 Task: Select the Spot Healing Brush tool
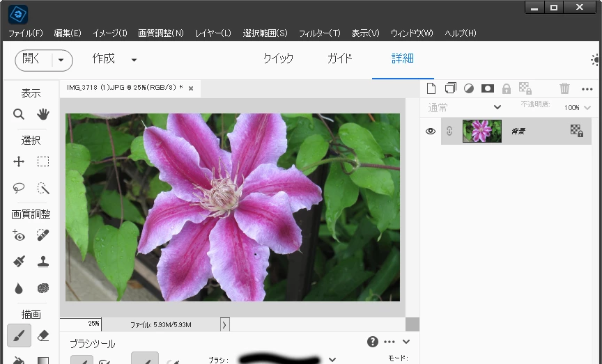tap(43, 235)
